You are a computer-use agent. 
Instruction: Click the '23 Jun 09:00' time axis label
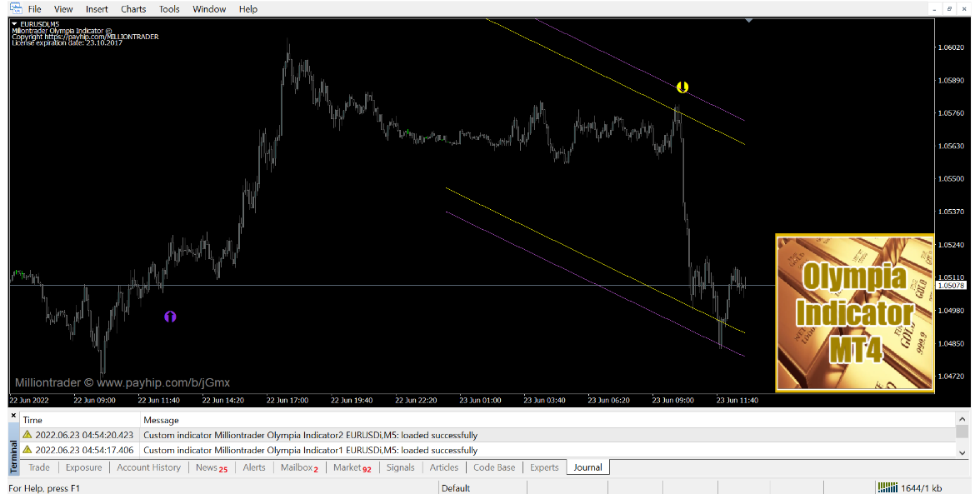pyautogui.click(x=672, y=400)
